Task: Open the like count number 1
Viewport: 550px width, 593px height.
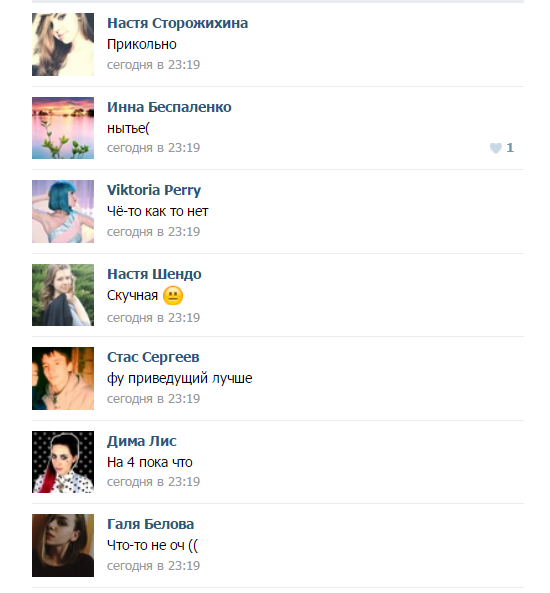Action: [510, 147]
